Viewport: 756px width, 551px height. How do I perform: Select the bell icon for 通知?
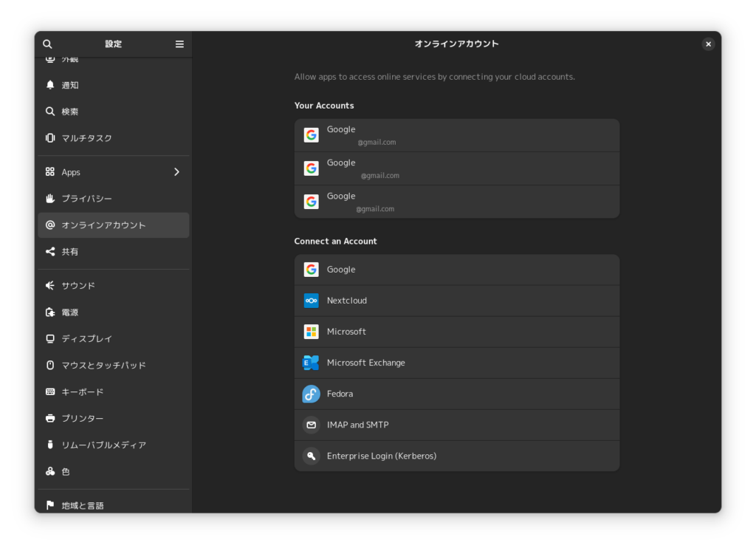point(50,85)
